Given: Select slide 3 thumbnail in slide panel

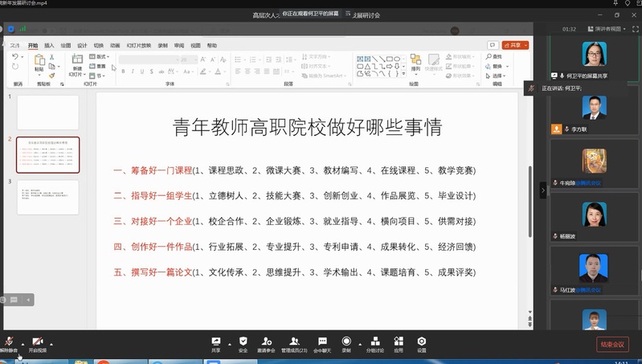Looking at the screenshot, I should (48, 197).
